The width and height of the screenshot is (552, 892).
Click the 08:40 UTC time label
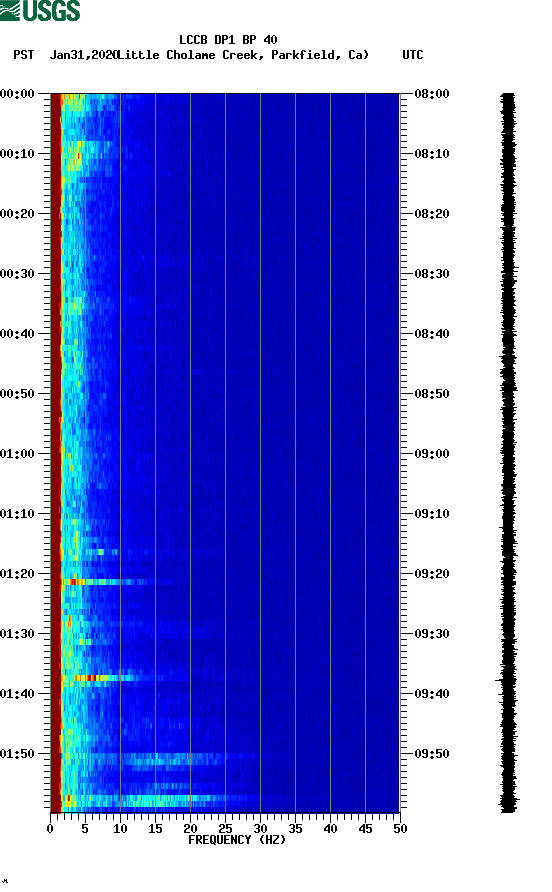point(432,334)
